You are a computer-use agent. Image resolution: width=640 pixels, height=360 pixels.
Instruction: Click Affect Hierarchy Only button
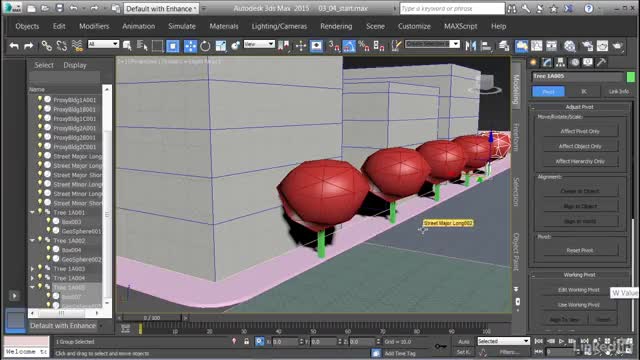pyautogui.click(x=580, y=161)
